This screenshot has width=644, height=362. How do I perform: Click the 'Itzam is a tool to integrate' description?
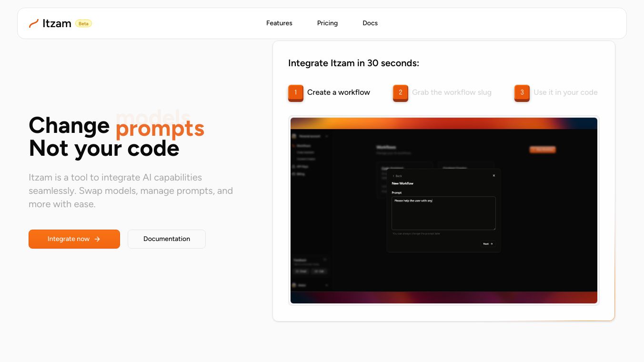coord(131,191)
